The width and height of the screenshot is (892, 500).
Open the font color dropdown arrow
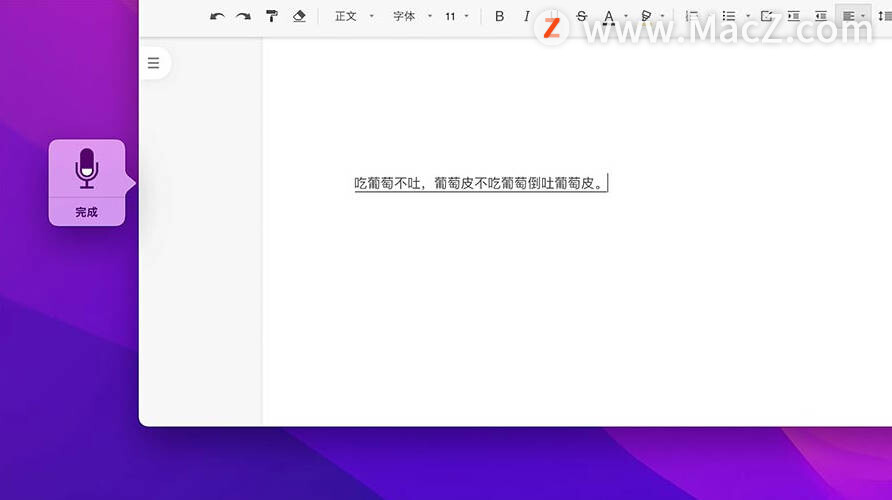click(x=625, y=16)
